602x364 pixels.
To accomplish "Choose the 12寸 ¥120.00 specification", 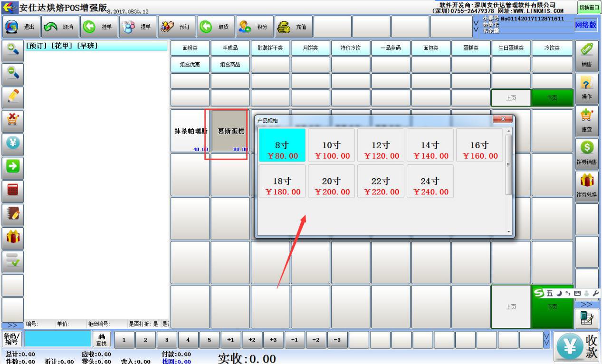I will [381, 145].
